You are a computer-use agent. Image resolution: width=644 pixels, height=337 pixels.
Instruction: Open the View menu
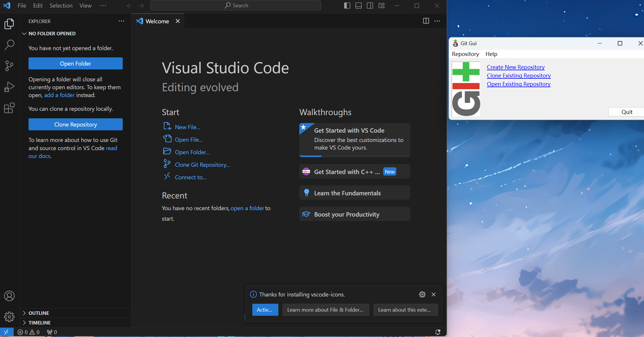coord(85,6)
